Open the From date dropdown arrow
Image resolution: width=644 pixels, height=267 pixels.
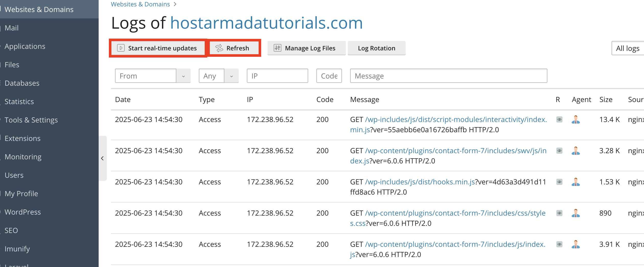pos(183,76)
